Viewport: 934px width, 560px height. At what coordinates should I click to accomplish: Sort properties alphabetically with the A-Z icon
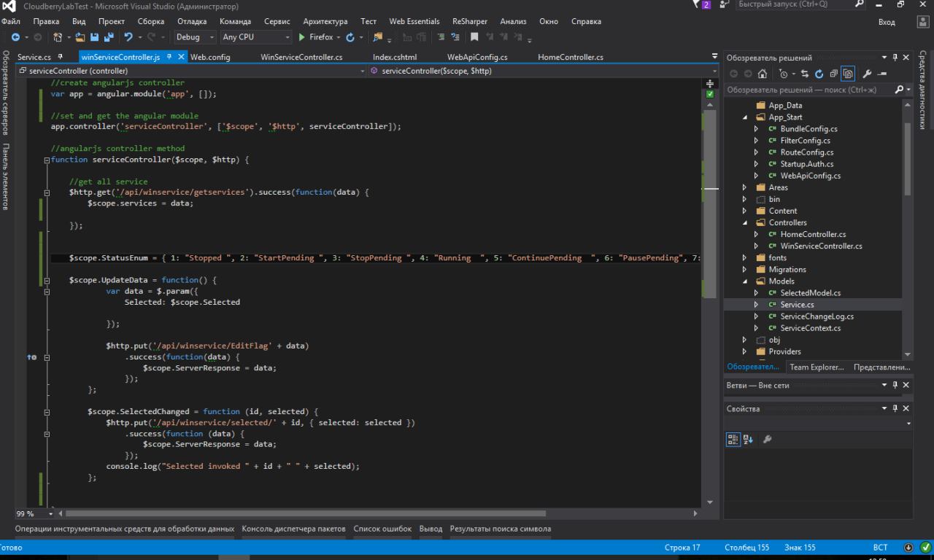coord(748,440)
